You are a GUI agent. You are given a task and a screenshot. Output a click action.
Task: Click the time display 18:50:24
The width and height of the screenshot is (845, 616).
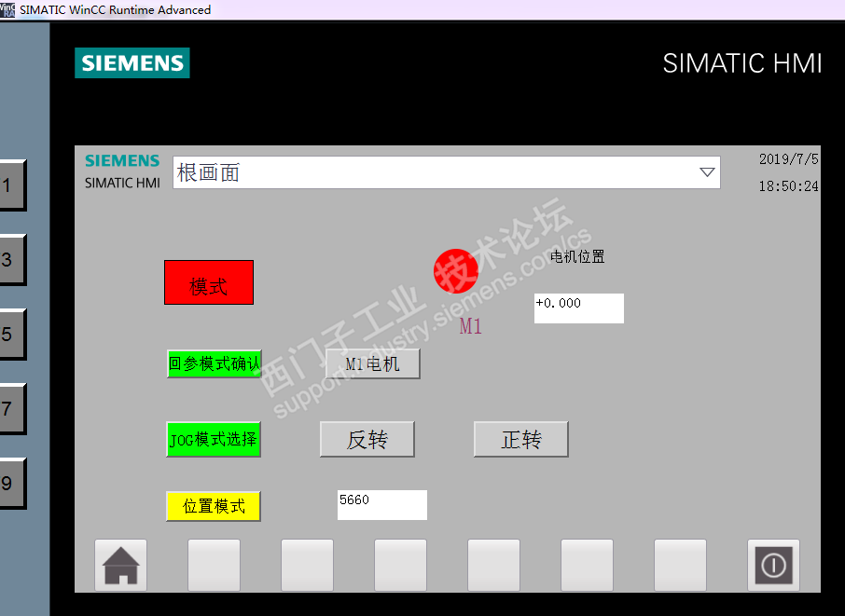click(788, 186)
